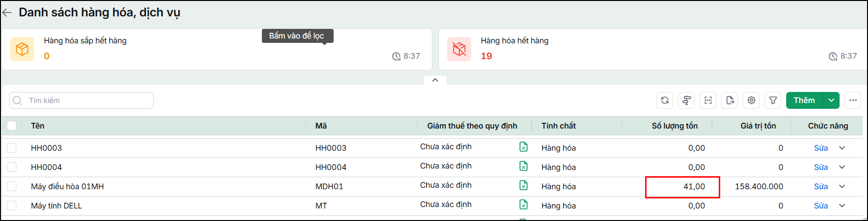This screenshot has width=868, height=221.
Task: Expand the dropdown arrow beside Thêm
Action: click(x=831, y=100)
